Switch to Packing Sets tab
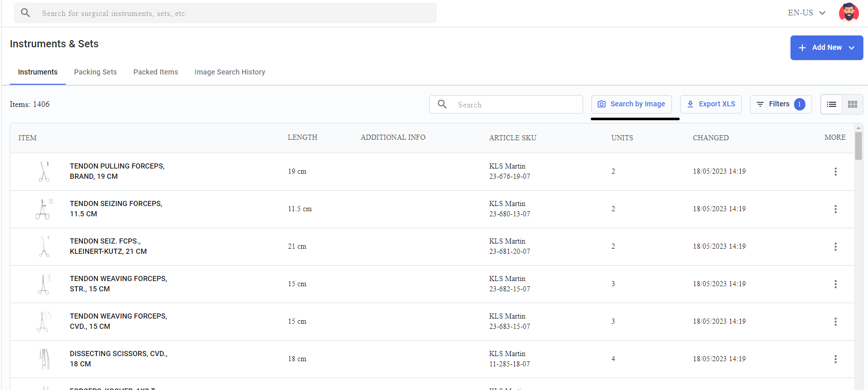Screen dimensions: 868x390 (95, 72)
